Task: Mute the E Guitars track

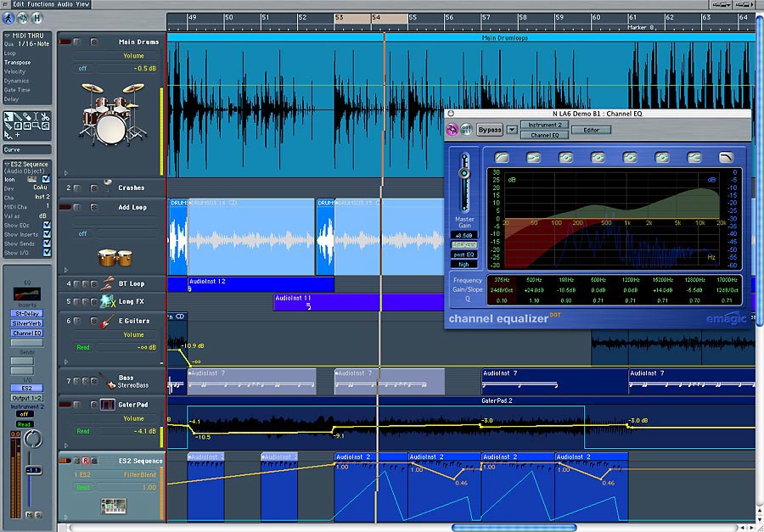Action: click(x=76, y=321)
